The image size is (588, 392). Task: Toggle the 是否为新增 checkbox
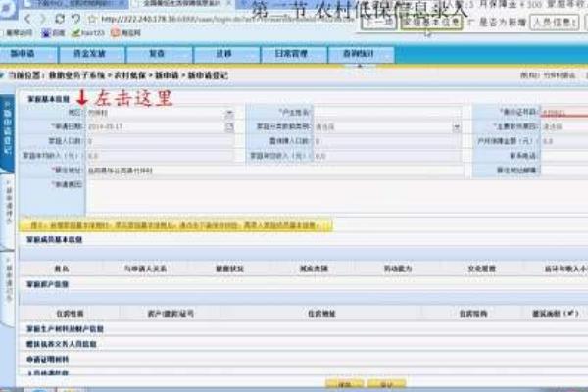point(471,23)
